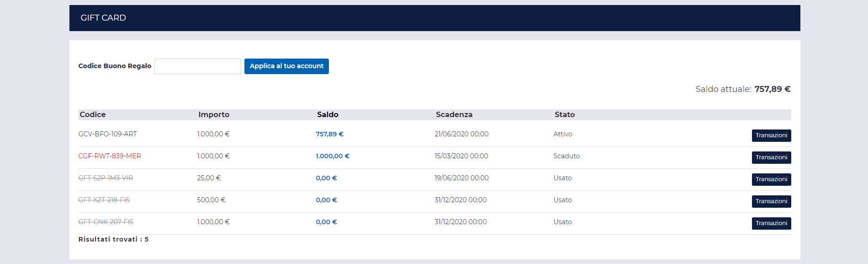Click the Codice column header
The width and height of the screenshot is (868, 264).
[x=93, y=115]
